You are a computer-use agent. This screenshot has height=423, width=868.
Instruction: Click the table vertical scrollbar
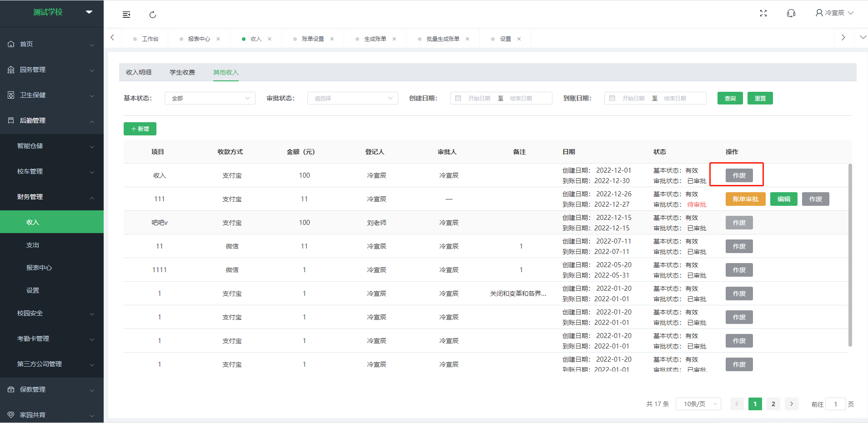[x=850, y=255]
